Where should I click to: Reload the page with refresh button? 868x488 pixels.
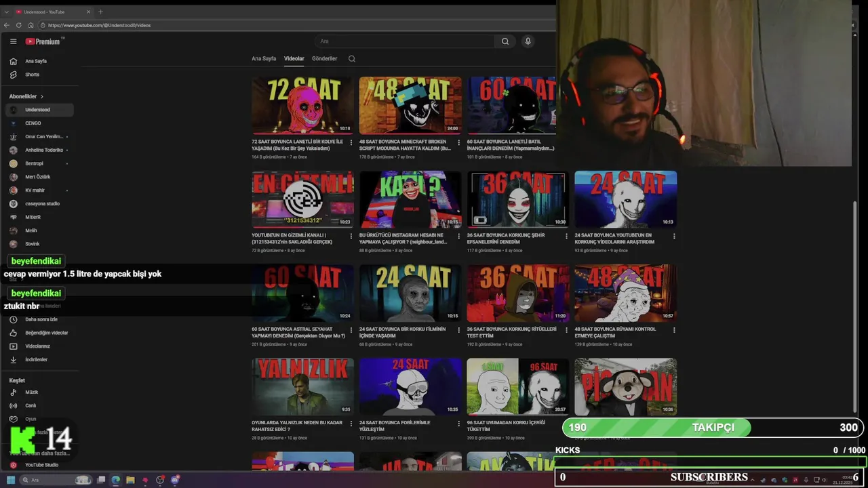pos(19,25)
